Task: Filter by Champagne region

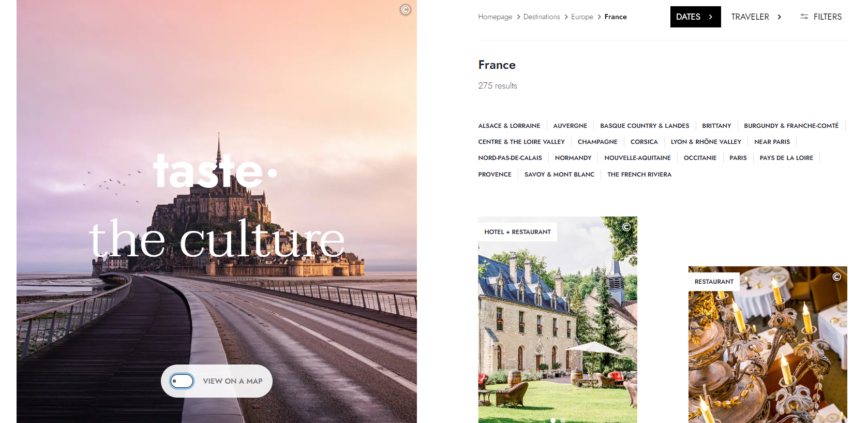Action: click(597, 142)
